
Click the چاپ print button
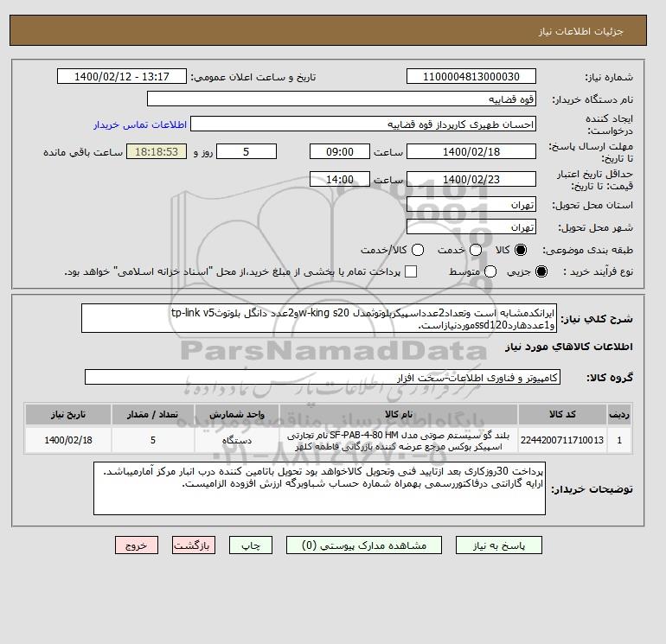point(251,545)
